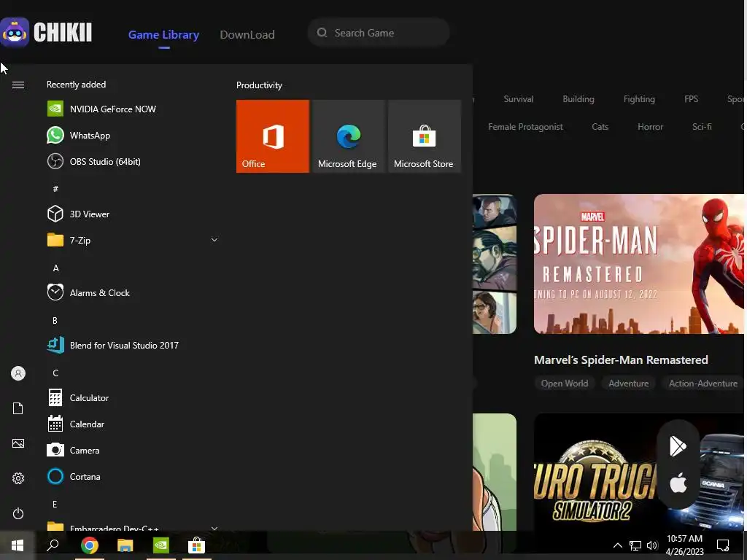Open network icon in system tray
The width and height of the screenshot is (747, 560).
click(635, 545)
